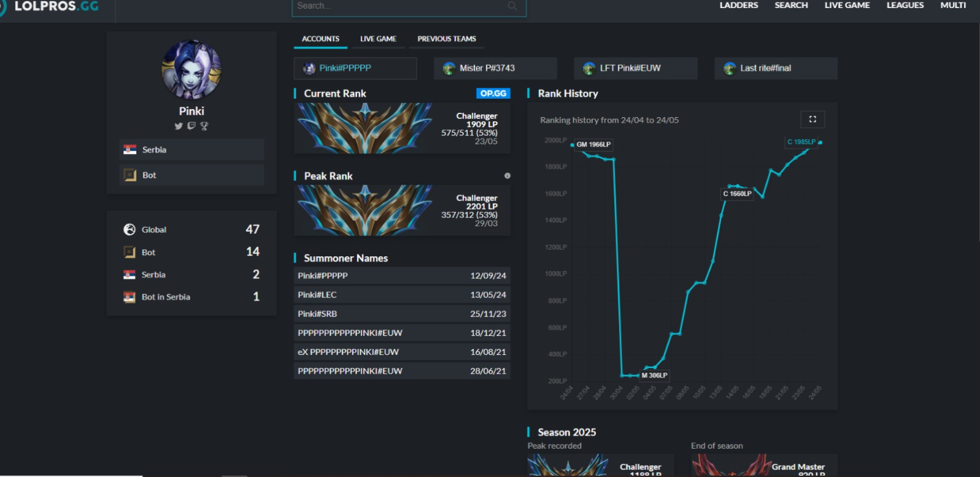This screenshot has width=980, height=477.
Task: Click the Peak Rank Challenger emblem
Action: 365,210
